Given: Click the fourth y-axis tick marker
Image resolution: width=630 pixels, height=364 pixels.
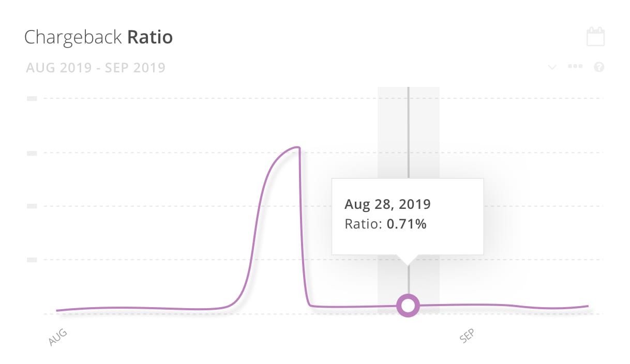Looking at the screenshot, I should coord(32,260).
